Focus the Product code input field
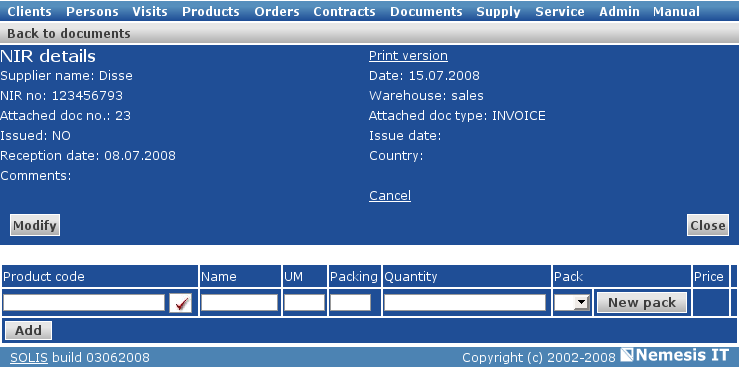The image size is (740, 367). click(x=84, y=303)
